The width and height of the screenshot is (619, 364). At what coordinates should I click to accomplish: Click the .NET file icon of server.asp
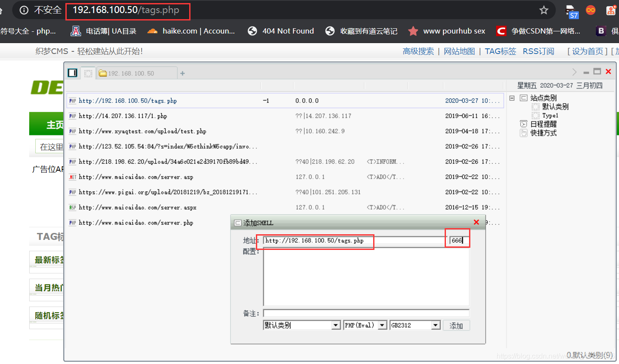72,177
